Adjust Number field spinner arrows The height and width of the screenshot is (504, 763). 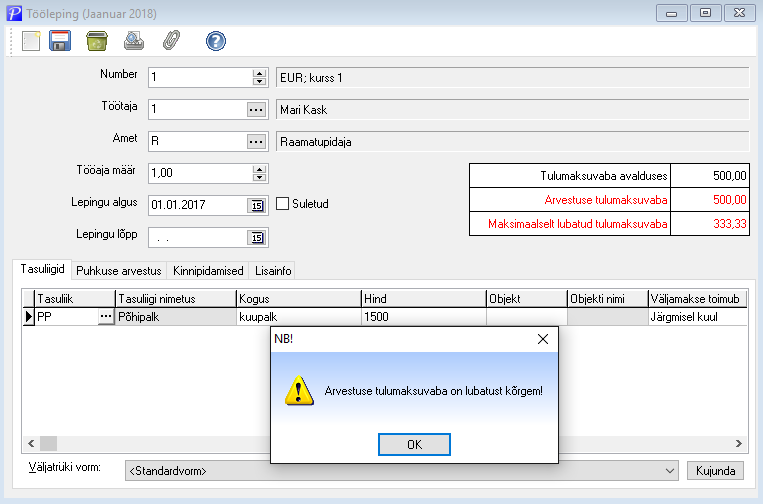(259, 77)
